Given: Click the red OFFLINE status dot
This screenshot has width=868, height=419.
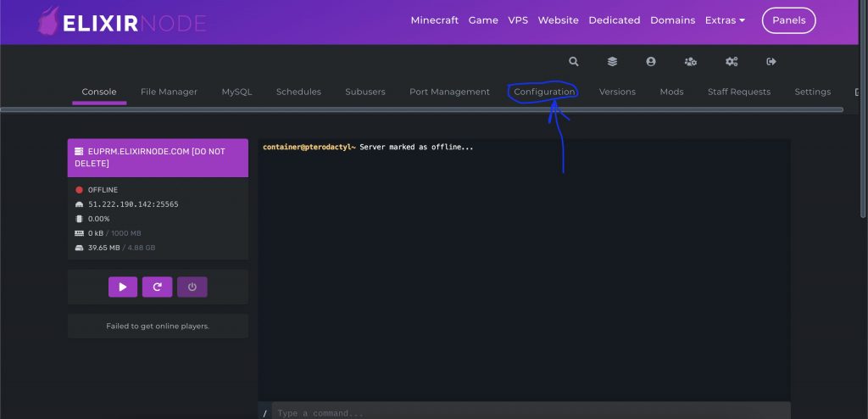Looking at the screenshot, I should click(79, 189).
